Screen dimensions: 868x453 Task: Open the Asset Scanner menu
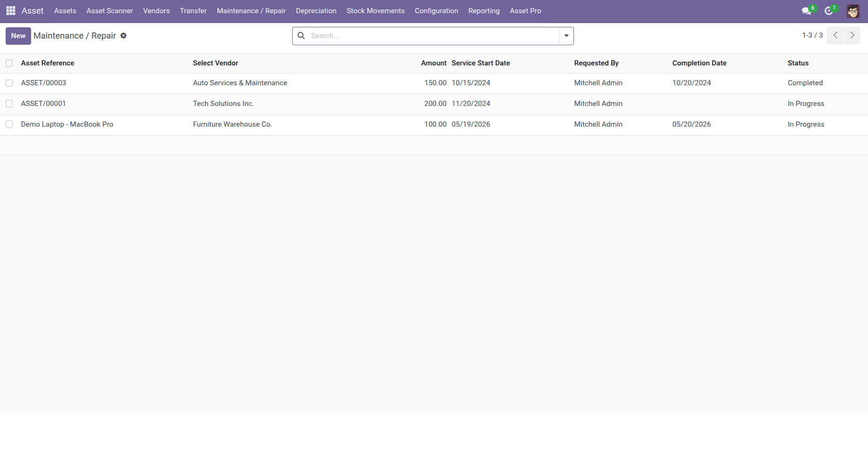point(110,11)
